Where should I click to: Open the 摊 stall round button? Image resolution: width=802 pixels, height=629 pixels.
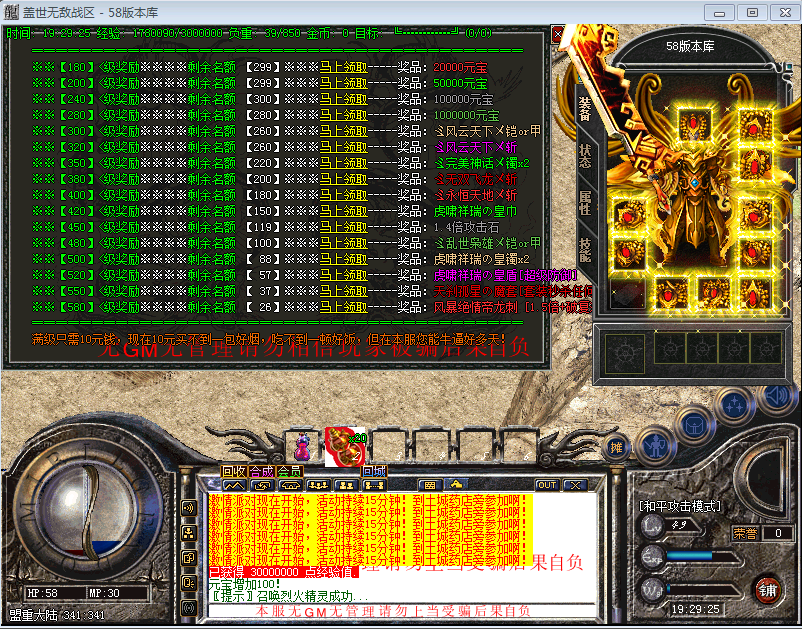click(x=616, y=448)
